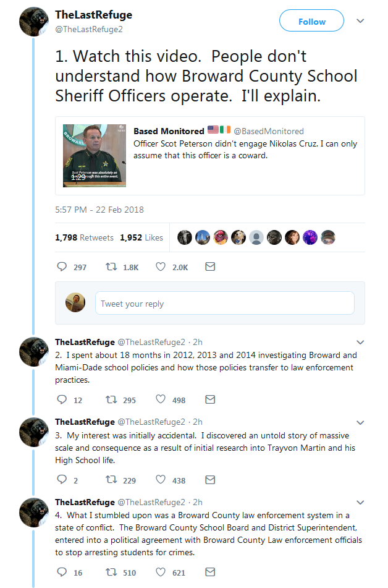388x588 pixels.
Task: Open TheLastRefuge profile avatar at top
Action: pos(35,22)
